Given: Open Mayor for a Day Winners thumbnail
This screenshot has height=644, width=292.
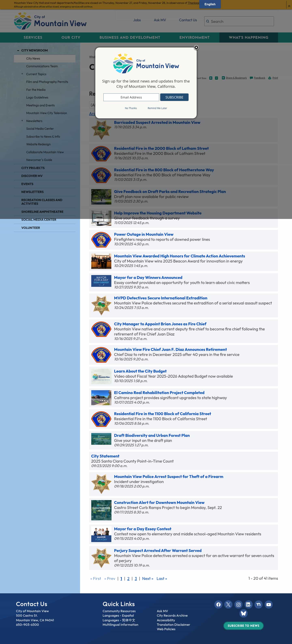Looking at the screenshot, I should (x=101, y=281).
